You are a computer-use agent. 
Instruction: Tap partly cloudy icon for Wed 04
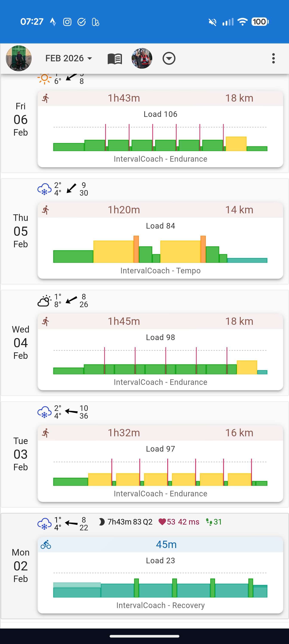pos(44,300)
